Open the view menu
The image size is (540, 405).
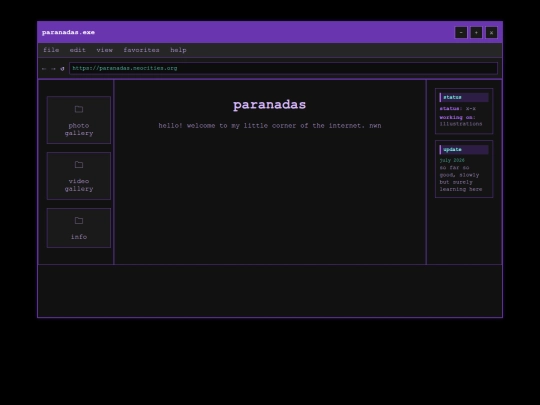click(104, 50)
